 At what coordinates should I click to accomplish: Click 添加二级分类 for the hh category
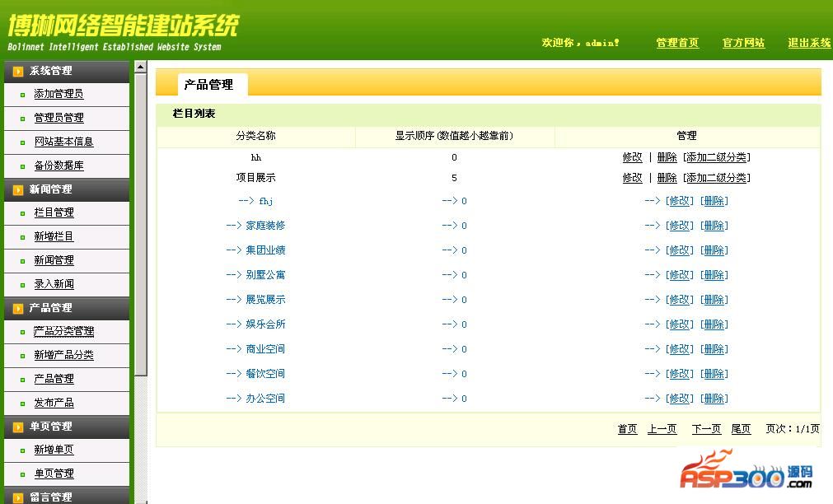click(717, 157)
